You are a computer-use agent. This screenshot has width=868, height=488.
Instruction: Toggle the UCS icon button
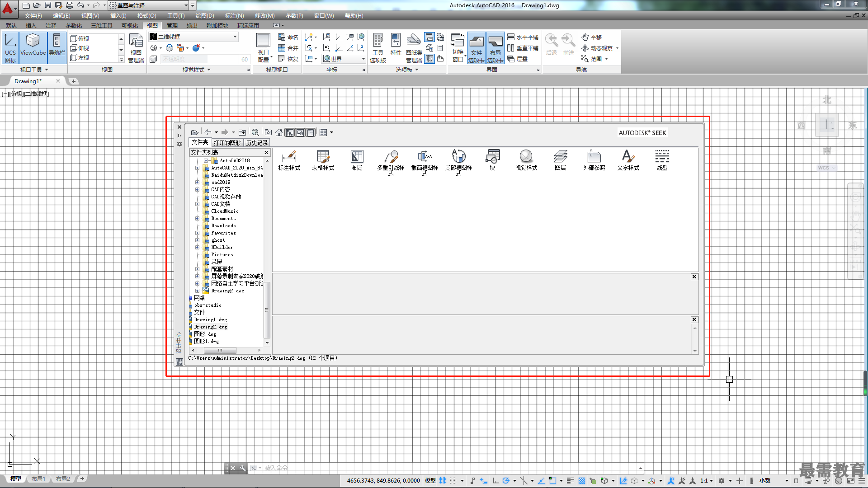click(x=10, y=47)
